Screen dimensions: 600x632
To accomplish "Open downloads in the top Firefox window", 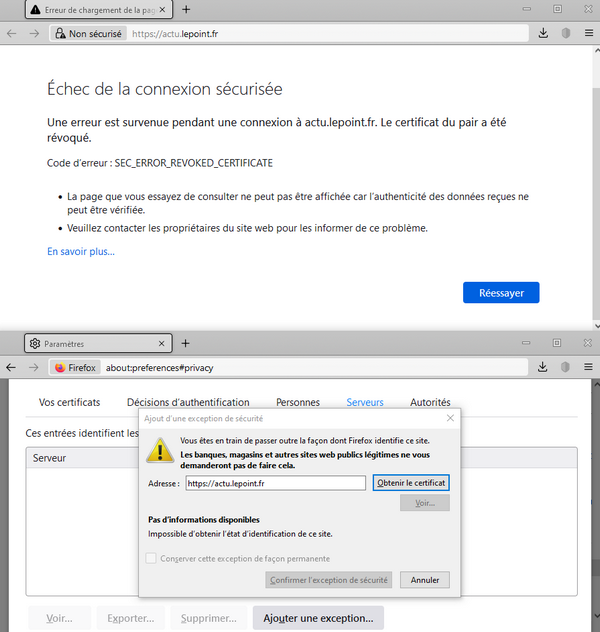I will pyautogui.click(x=543, y=33).
